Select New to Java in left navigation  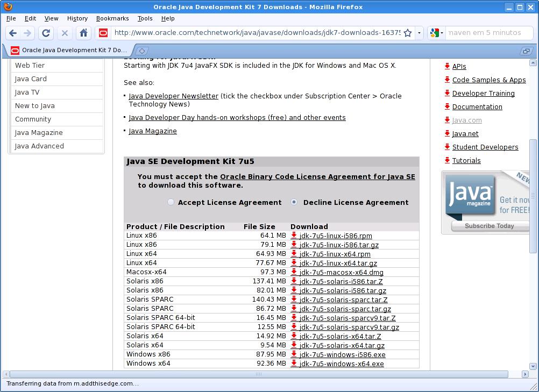point(57,106)
